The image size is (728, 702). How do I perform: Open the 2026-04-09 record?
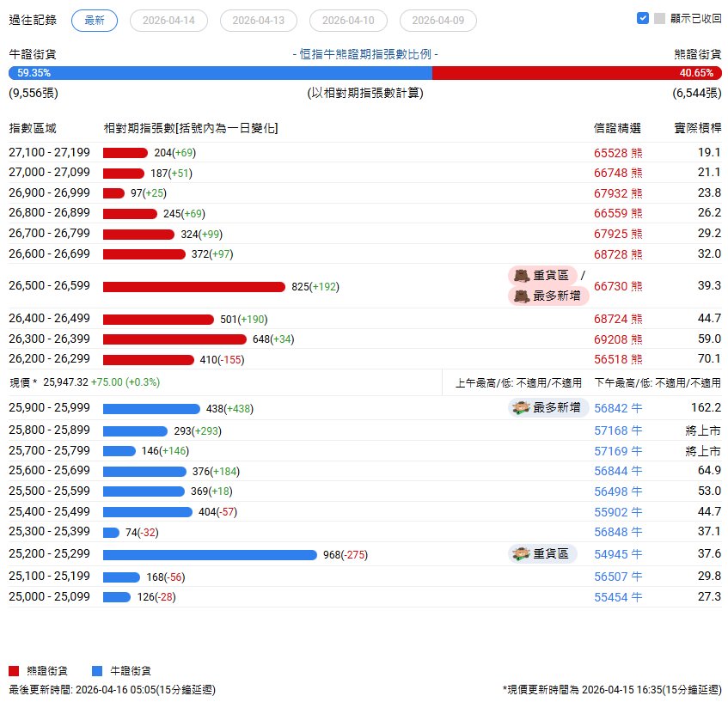[437, 21]
